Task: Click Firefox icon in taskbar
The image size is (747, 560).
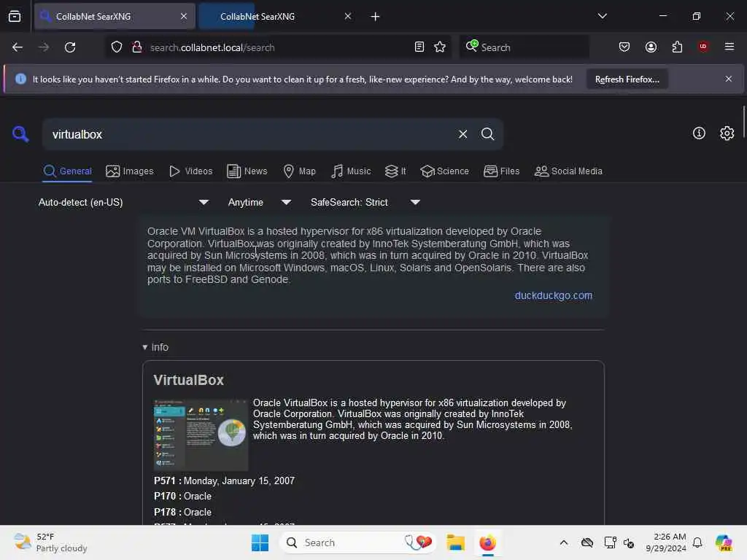Action: point(487,542)
